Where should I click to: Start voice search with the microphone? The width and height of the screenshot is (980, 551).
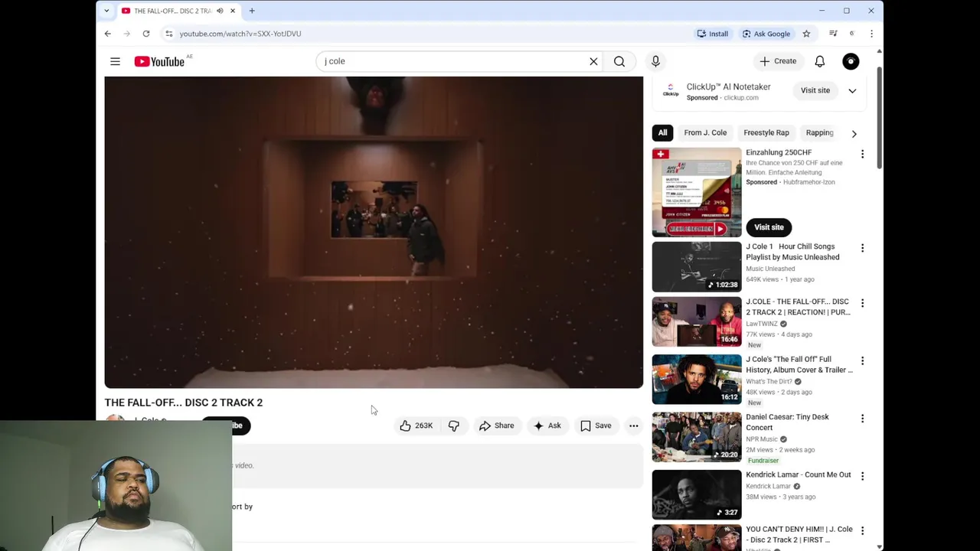[x=655, y=61]
